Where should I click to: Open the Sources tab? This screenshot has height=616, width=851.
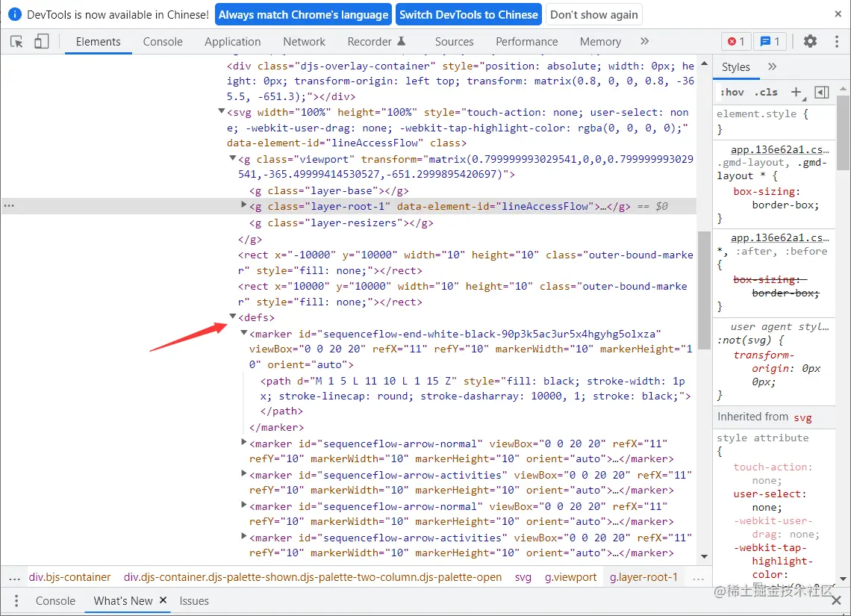455,42
